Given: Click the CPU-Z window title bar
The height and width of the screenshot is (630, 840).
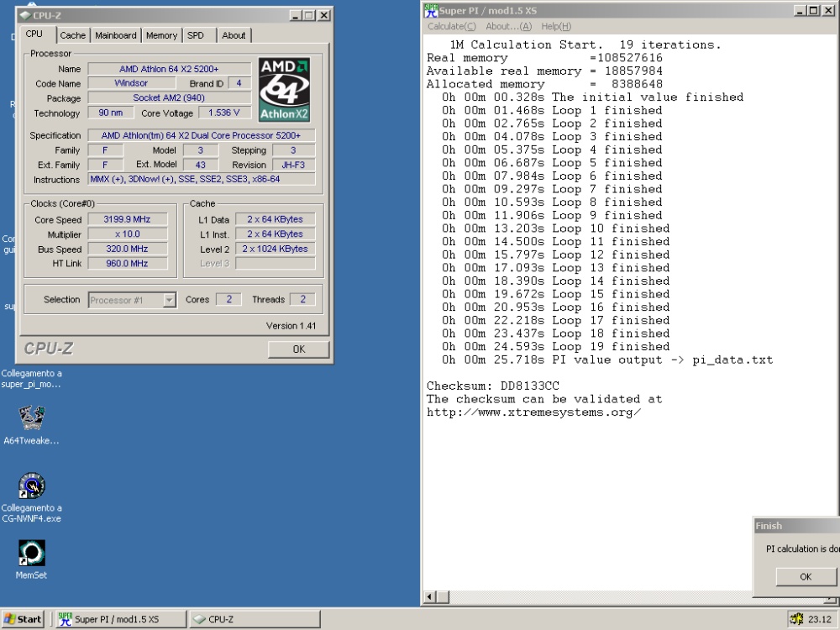Looking at the screenshot, I should (175, 15).
